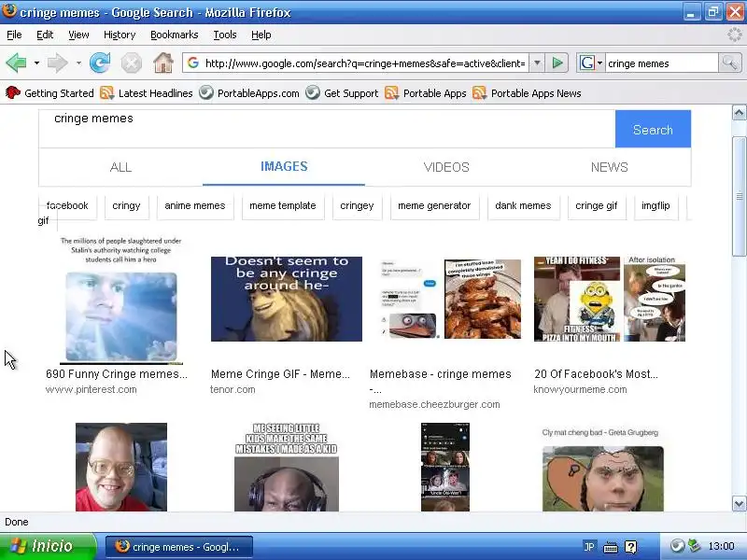Click the scrollbar down arrow
747x560 pixels.
739,503
